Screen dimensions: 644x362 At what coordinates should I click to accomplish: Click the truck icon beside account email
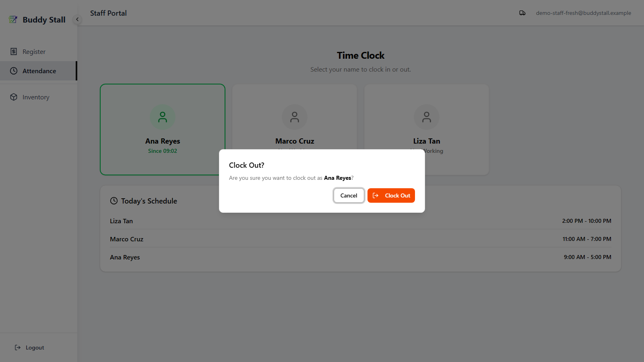[x=522, y=13]
